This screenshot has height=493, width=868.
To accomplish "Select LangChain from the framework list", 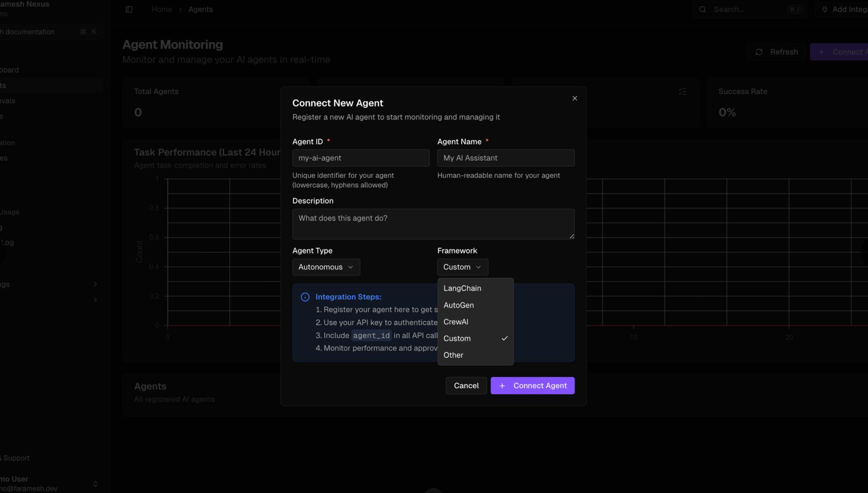I will [462, 288].
